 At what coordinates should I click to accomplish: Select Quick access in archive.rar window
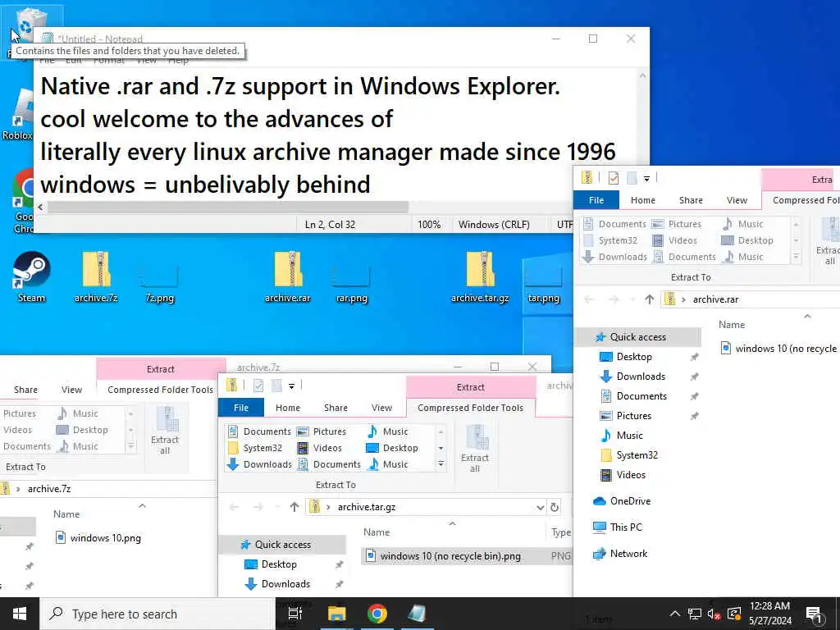[637, 337]
